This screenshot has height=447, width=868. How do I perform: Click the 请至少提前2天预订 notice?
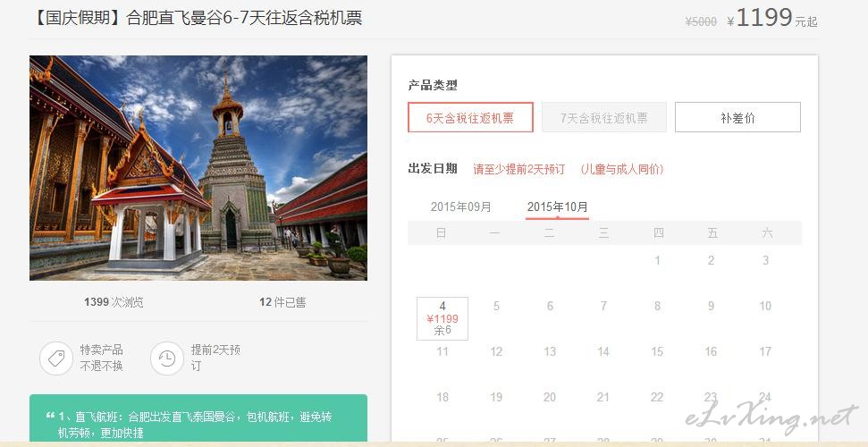[519, 170]
